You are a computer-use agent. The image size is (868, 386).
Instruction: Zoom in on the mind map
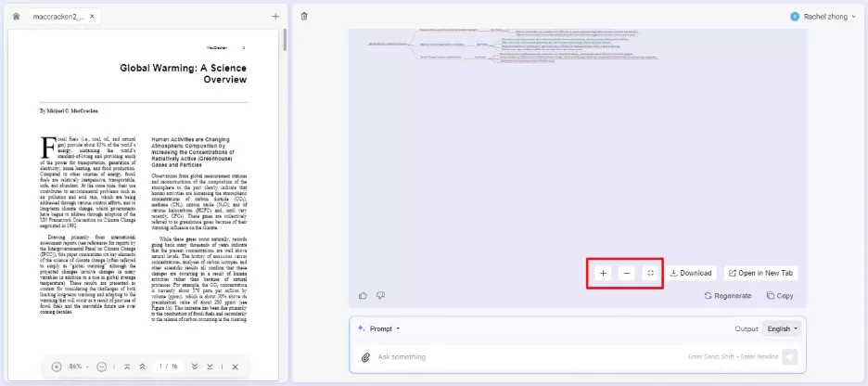(x=603, y=273)
